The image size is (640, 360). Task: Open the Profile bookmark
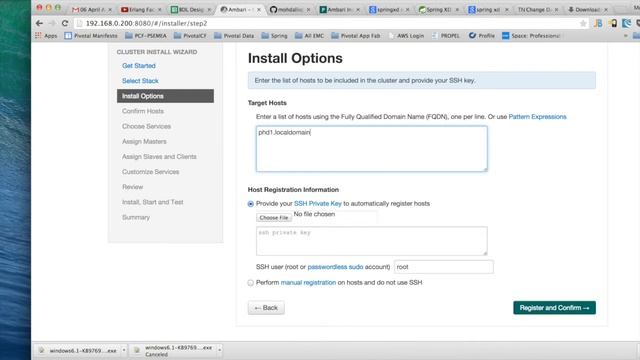(x=482, y=36)
